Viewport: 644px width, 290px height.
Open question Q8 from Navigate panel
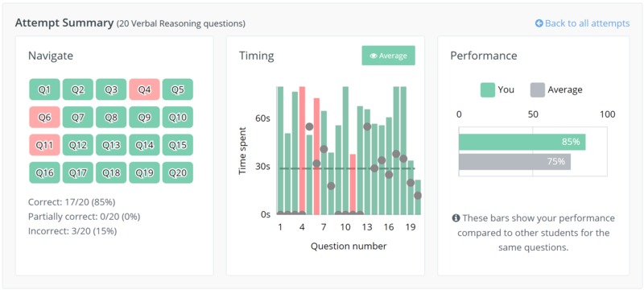111,118
